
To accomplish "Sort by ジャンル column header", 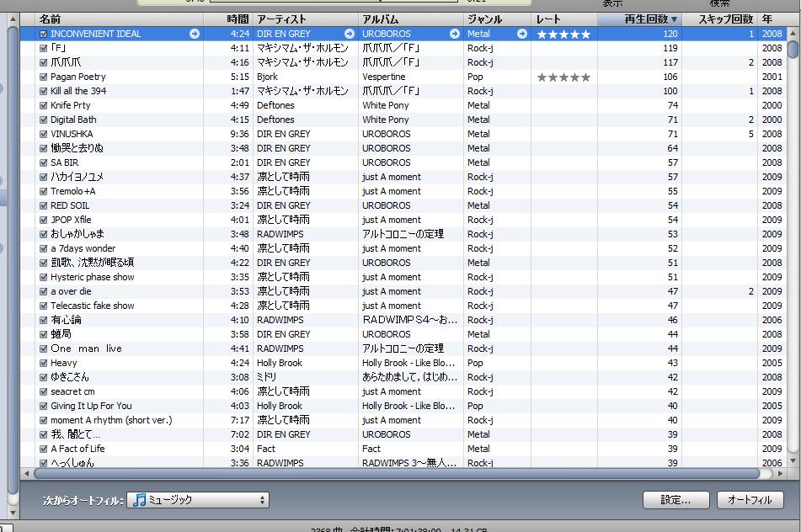I will [x=497, y=19].
